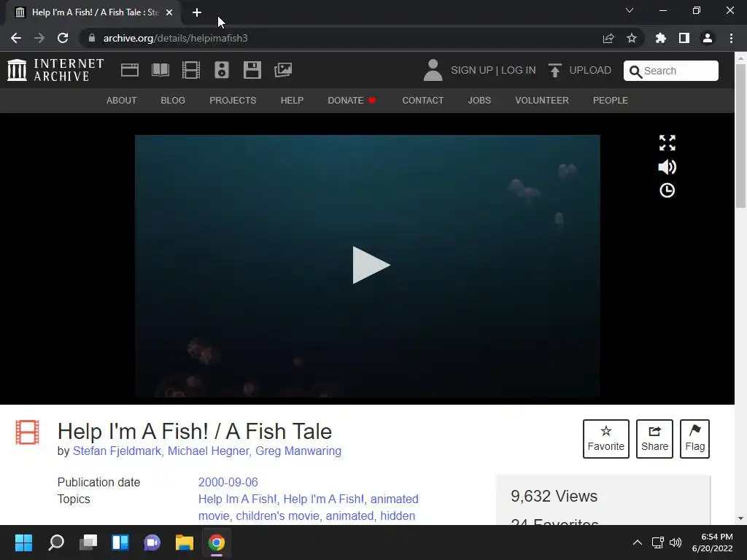Screen dimensions: 747x560
Task: Close the Help I'm A Fish tab
Action: pos(169,12)
